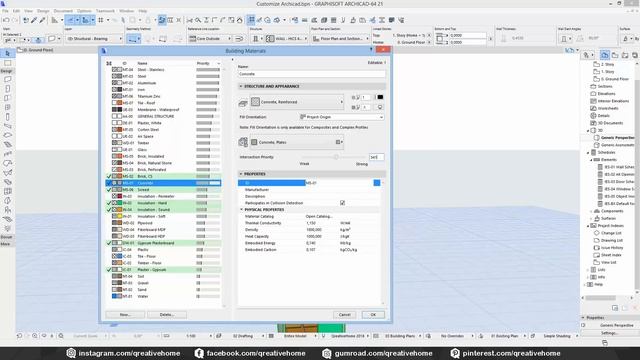Viewport: 640px width, 360px height.
Task: Click Cancel in the Building Materials dialog
Action: tap(344, 315)
